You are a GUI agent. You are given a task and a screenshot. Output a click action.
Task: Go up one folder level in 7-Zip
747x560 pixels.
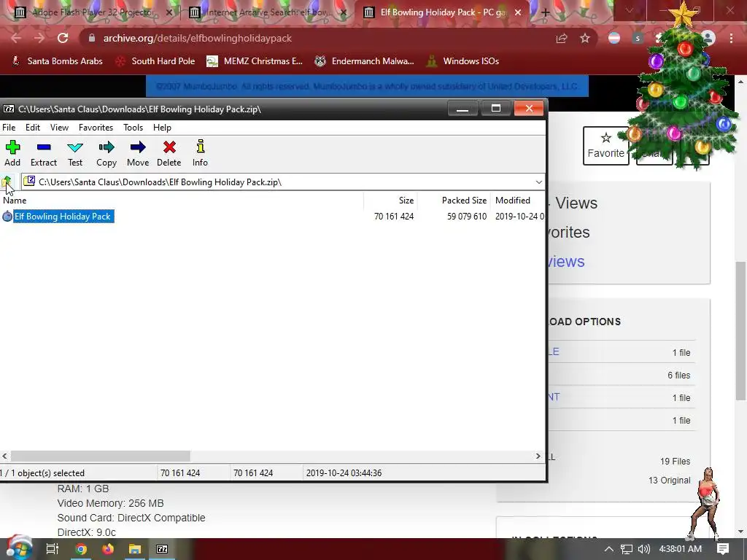click(x=7, y=182)
